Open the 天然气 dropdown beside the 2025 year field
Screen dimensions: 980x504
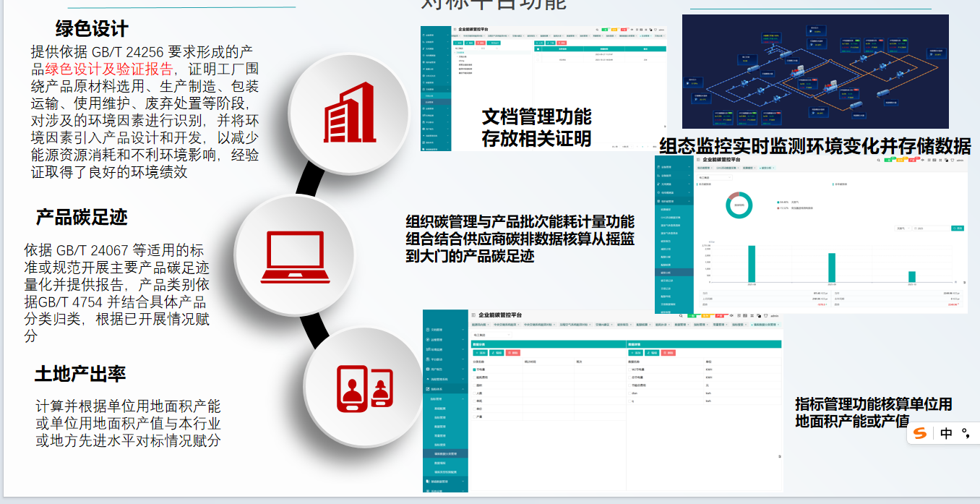(902, 228)
